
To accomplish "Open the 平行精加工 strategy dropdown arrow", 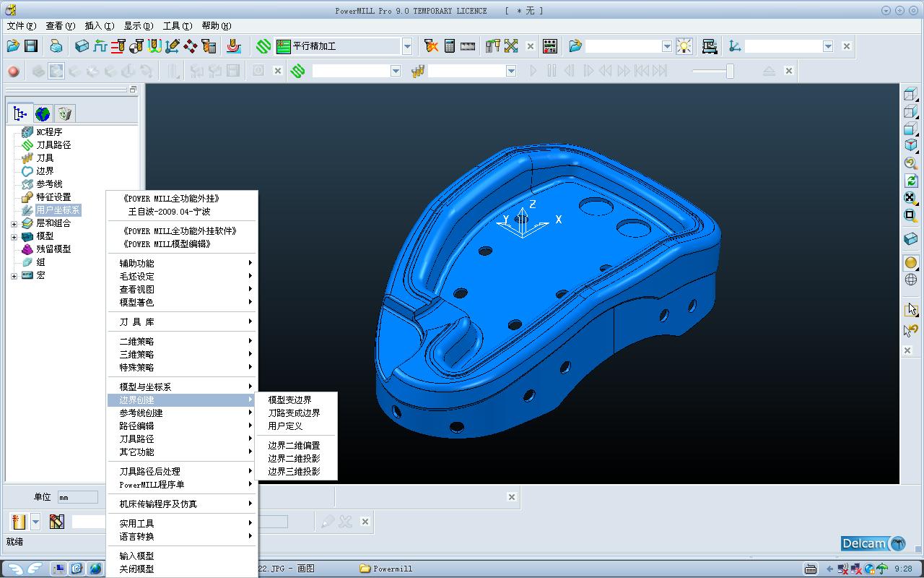I will click(407, 46).
